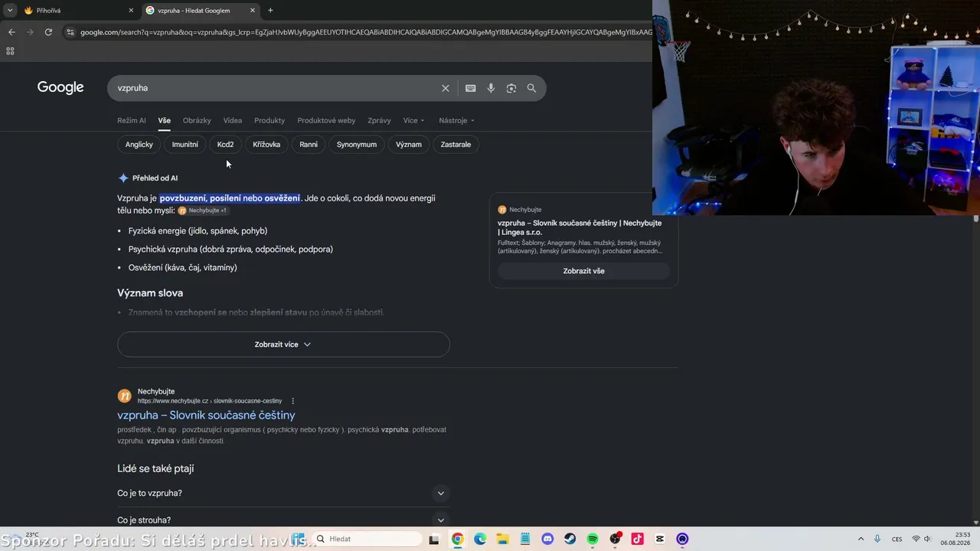Open File Explorer from the taskbar
Screen dimensions: 980x551
[x=502, y=539]
